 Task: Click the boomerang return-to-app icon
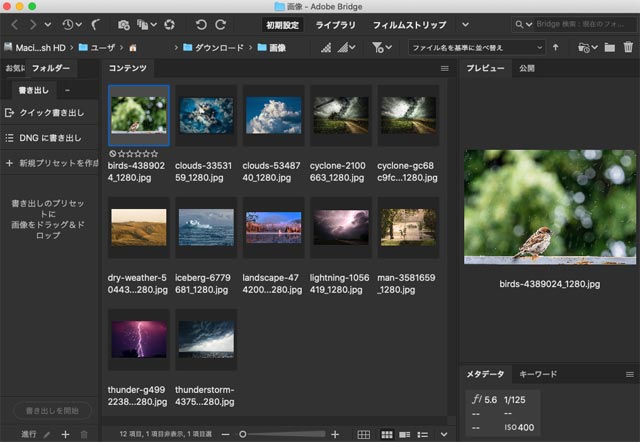[96, 25]
